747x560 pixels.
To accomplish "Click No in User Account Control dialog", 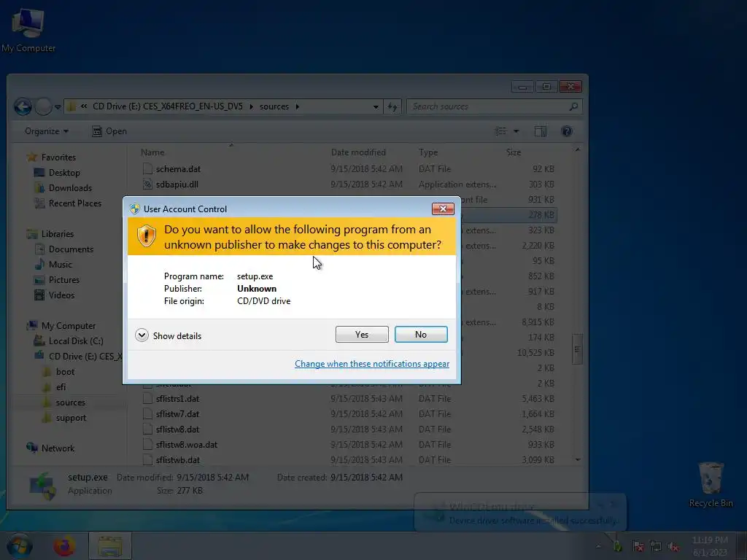I will pyautogui.click(x=421, y=334).
